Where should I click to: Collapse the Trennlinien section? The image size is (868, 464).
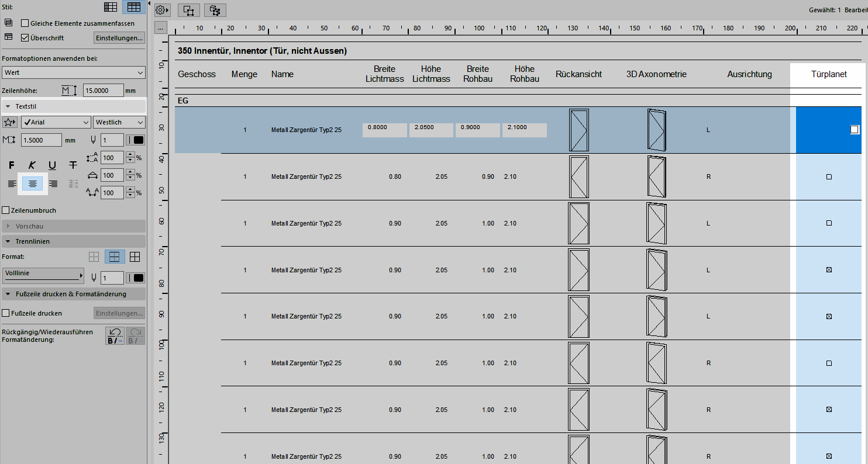[x=8, y=241]
